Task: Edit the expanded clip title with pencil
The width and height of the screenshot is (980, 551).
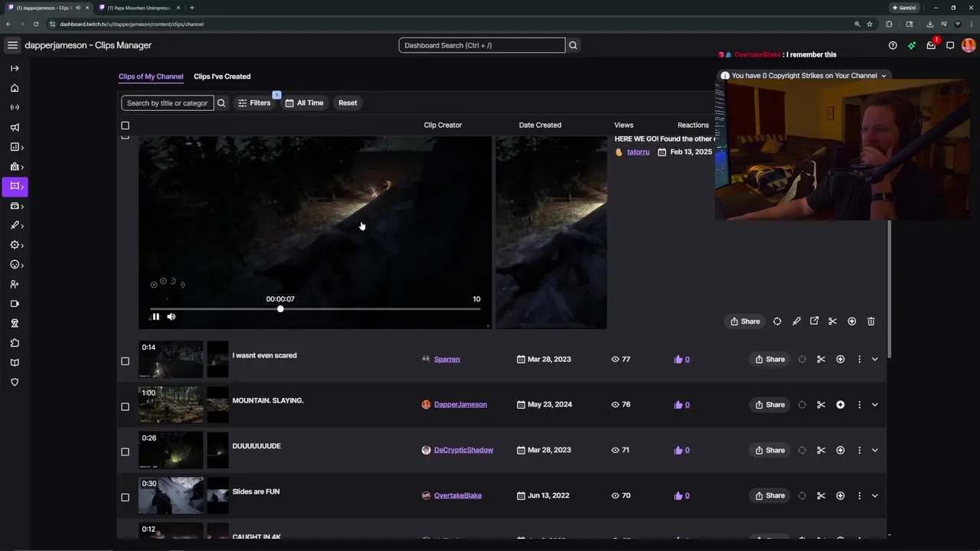Action: (796, 321)
